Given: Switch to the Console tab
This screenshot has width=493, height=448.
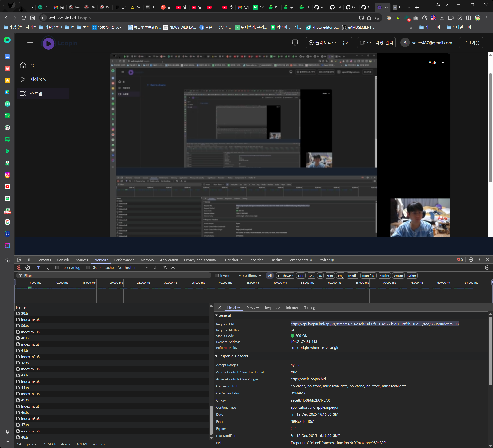Looking at the screenshot, I should [63, 260].
